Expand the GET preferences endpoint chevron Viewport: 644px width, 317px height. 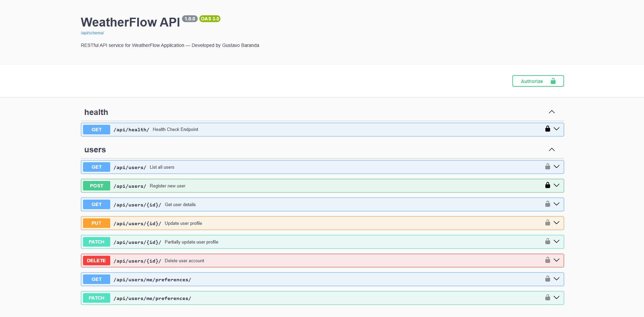pyautogui.click(x=557, y=279)
